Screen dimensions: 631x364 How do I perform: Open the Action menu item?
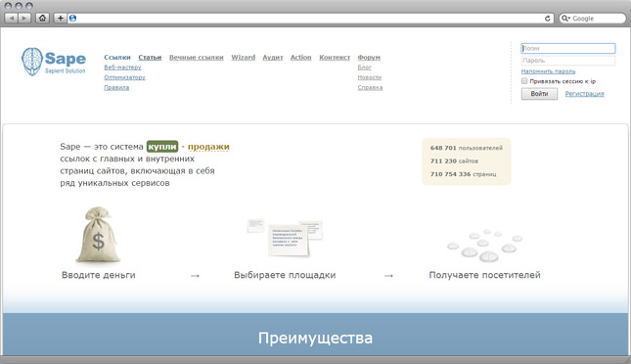click(x=301, y=57)
